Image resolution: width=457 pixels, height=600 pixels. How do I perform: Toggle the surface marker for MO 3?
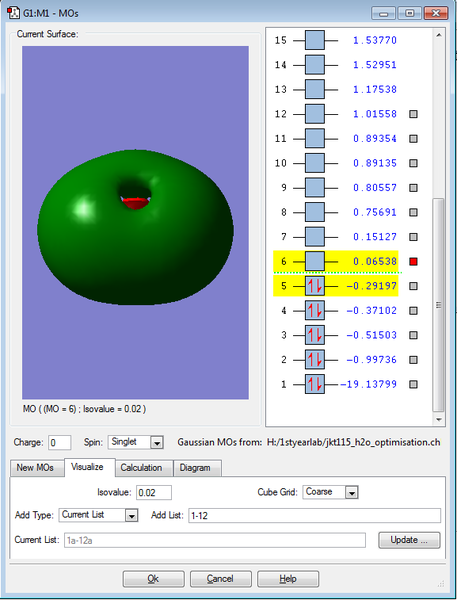(413, 335)
